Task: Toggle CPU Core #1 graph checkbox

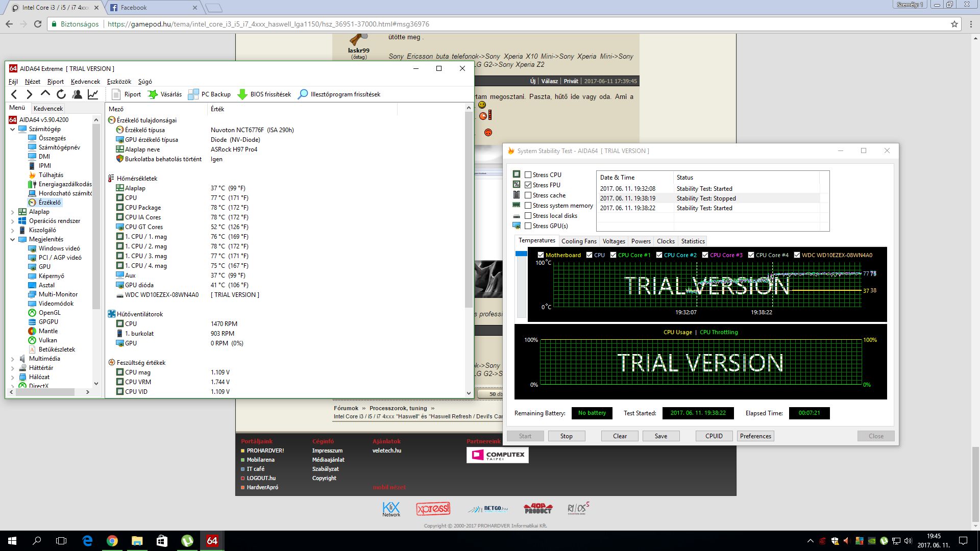Action: point(613,255)
